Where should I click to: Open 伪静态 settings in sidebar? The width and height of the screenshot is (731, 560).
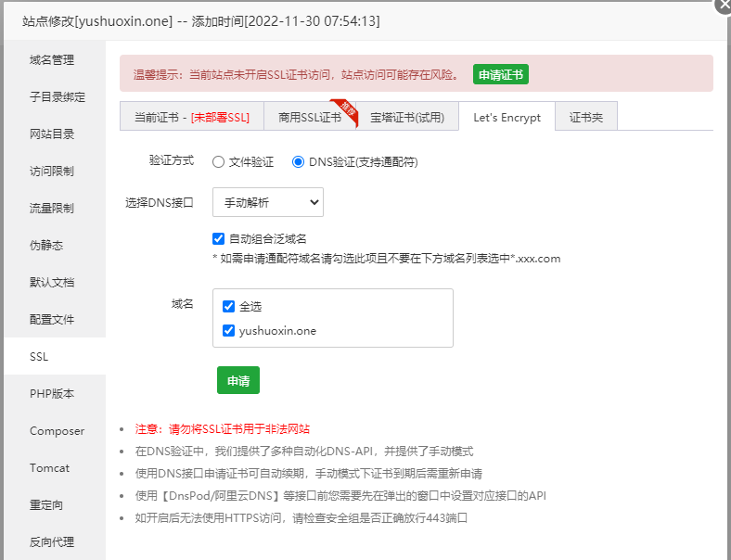45,246
